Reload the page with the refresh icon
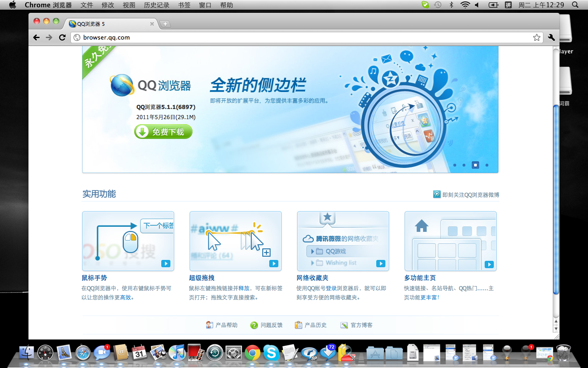Image resolution: width=588 pixels, height=368 pixels. click(62, 38)
